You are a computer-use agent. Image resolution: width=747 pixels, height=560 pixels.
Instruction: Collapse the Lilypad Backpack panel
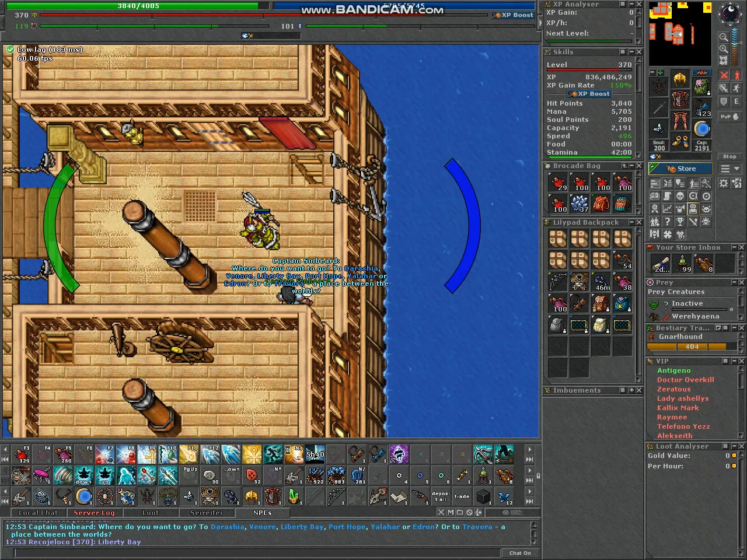(x=631, y=222)
